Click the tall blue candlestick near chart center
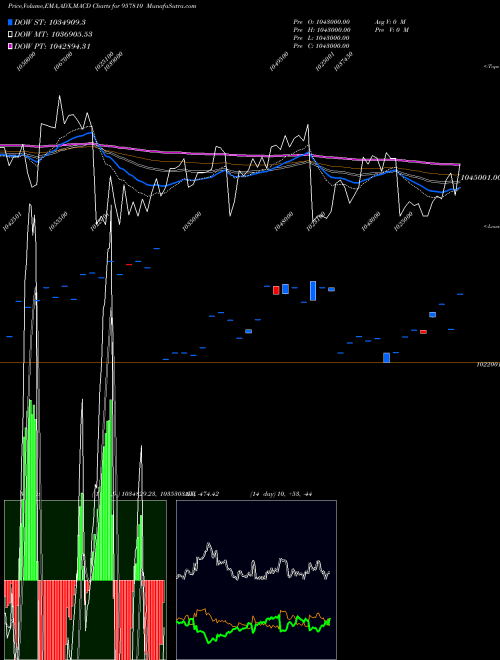This screenshot has width=500, height=660. (313, 291)
